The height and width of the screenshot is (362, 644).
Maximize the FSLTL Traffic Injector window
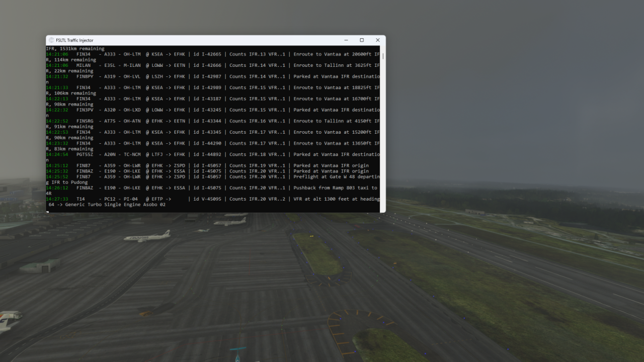click(362, 40)
